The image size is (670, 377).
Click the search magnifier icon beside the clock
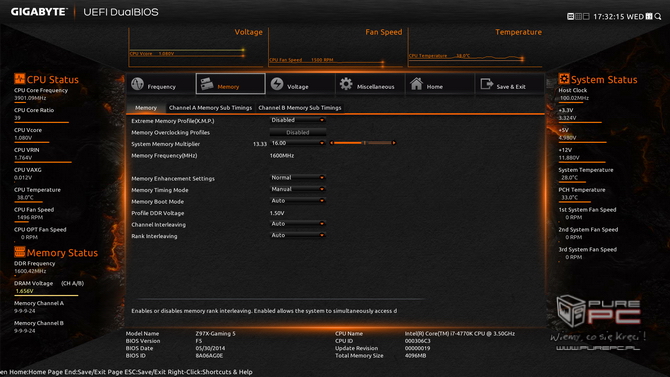tap(658, 16)
